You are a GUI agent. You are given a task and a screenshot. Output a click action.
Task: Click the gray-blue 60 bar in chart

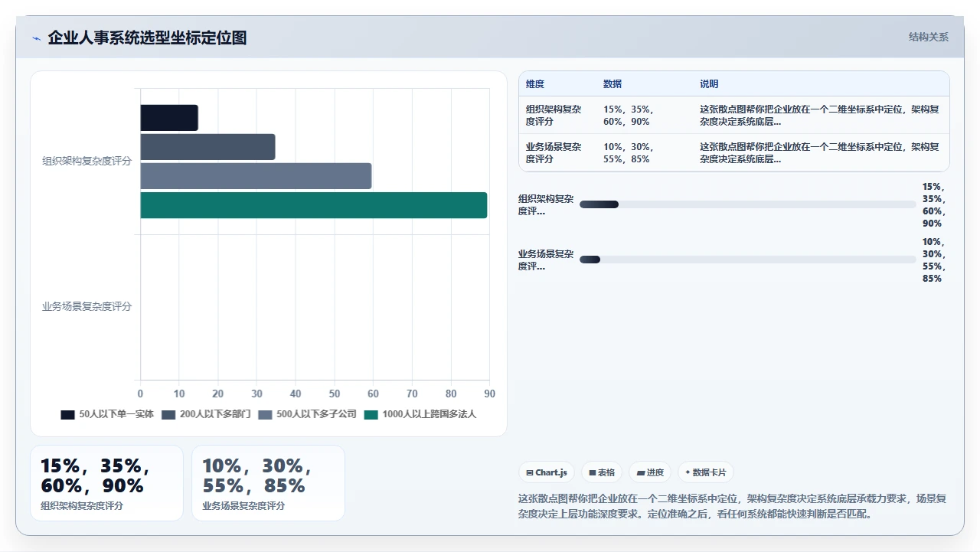pyautogui.click(x=256, y=176)
